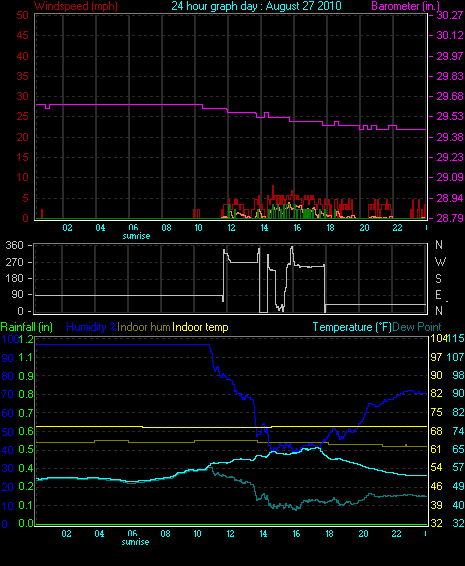
Task: Click yellow indoor temp axis value 97
Action: (436, 357)
